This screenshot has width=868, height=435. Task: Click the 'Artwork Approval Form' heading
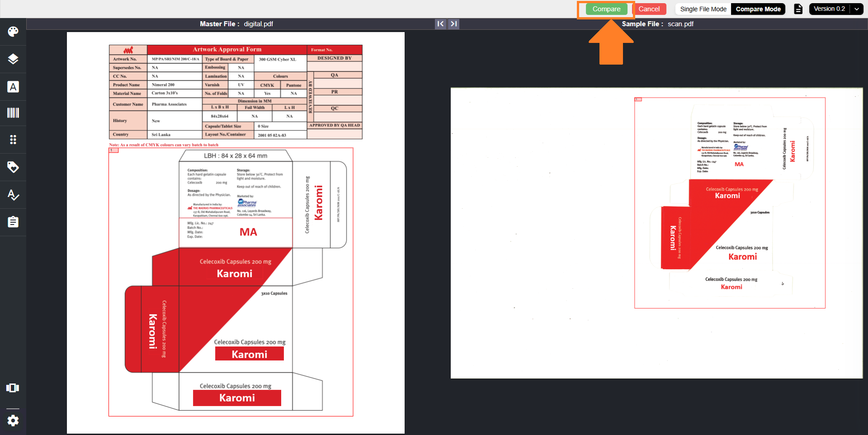(x=227, y=50)
